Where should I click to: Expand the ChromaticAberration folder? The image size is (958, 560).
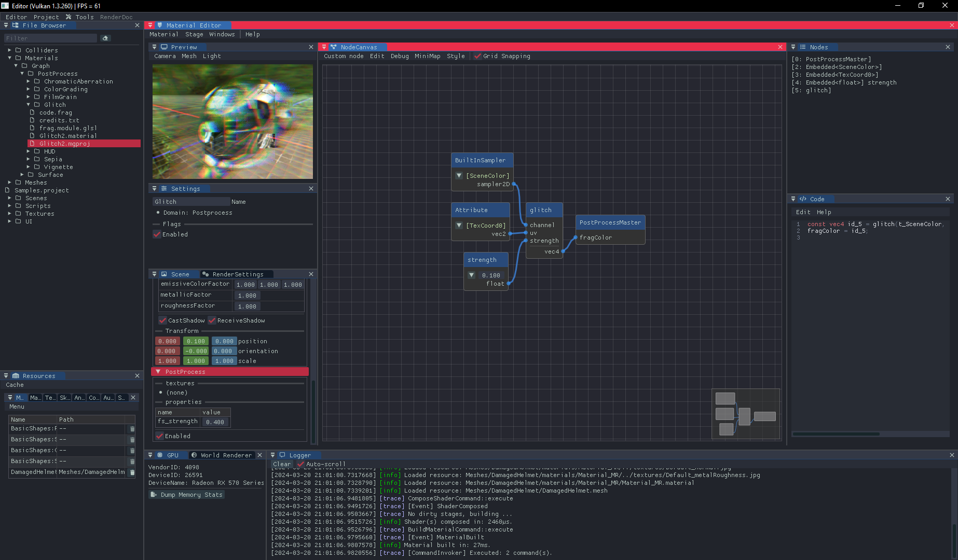click(28, 81)
